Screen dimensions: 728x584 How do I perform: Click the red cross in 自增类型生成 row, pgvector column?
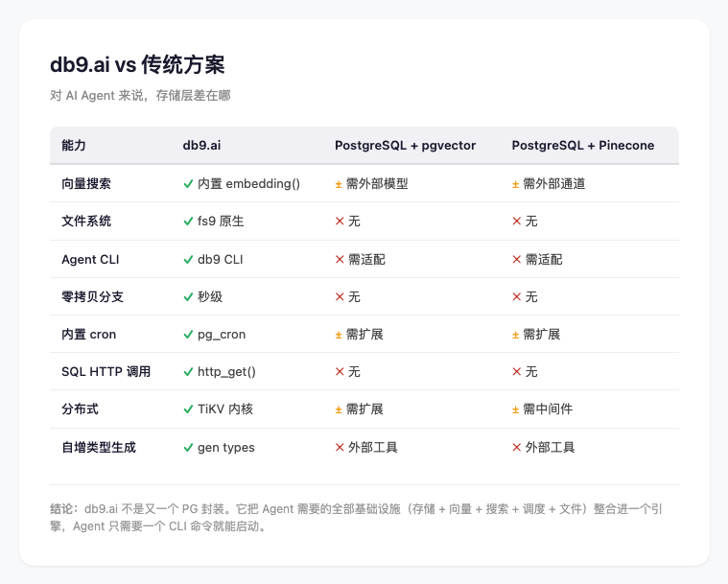340,447
